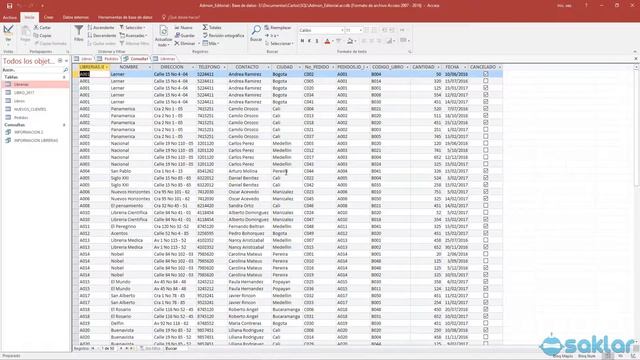Toggle CANCELADO checkbox for order C004

[485, 109]
